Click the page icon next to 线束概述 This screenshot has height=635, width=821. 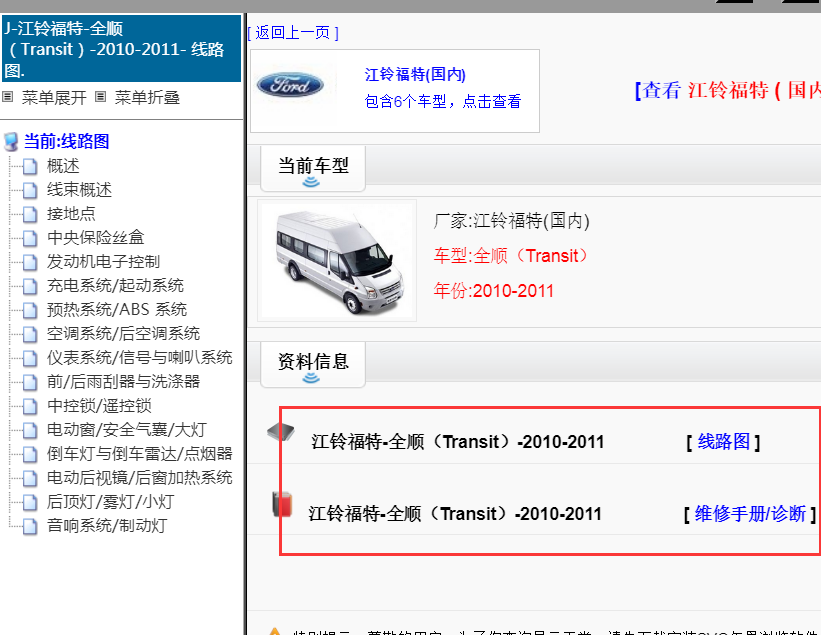pos(30,191)
